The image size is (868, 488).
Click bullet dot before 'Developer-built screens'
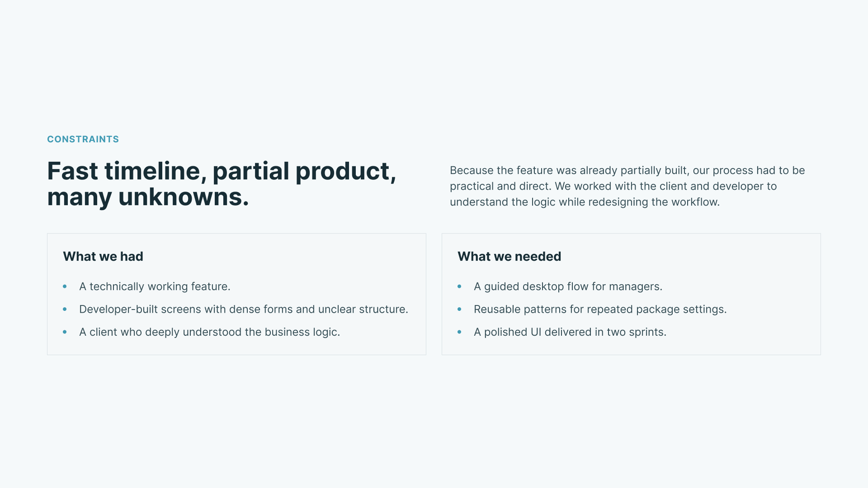click(65, 309)
